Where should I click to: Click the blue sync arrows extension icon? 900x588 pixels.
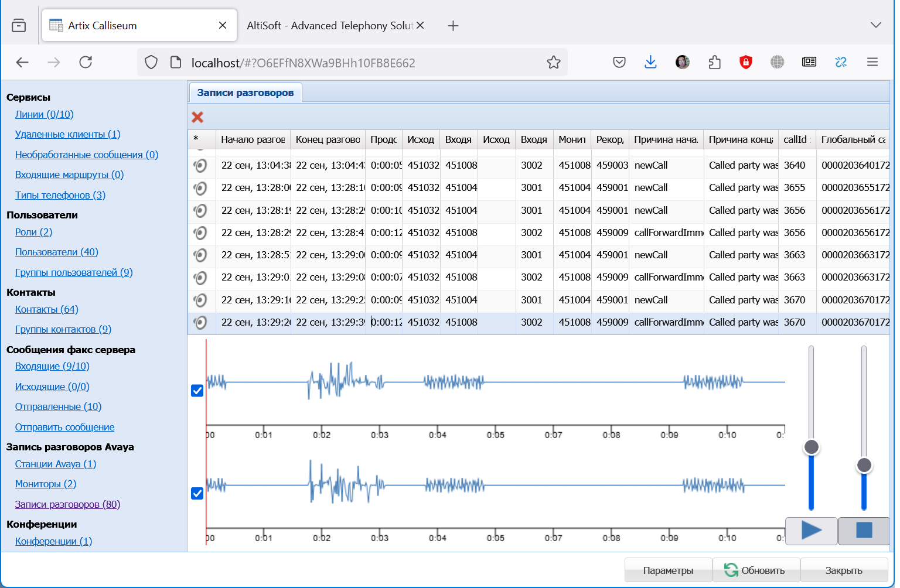click(841, 62)
